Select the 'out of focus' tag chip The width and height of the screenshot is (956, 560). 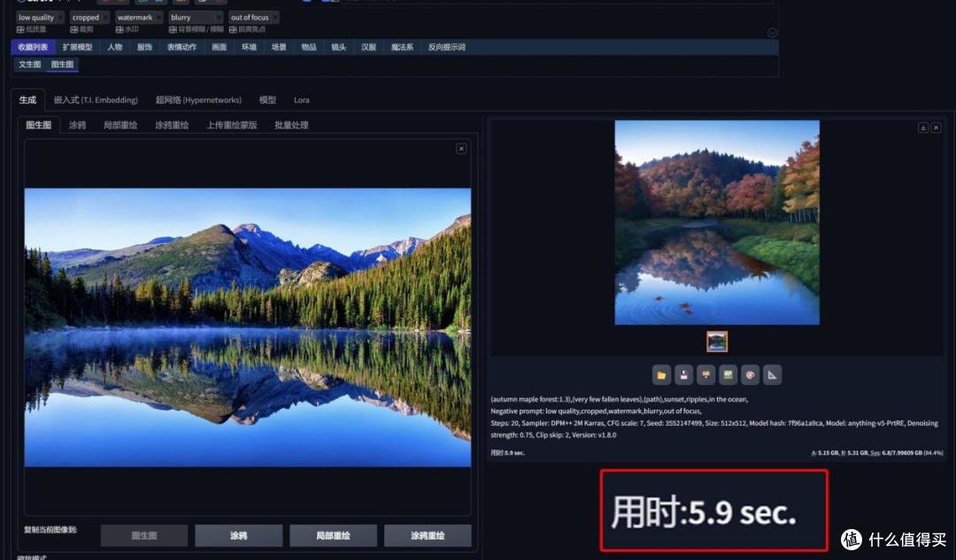[x=254, y=18]
